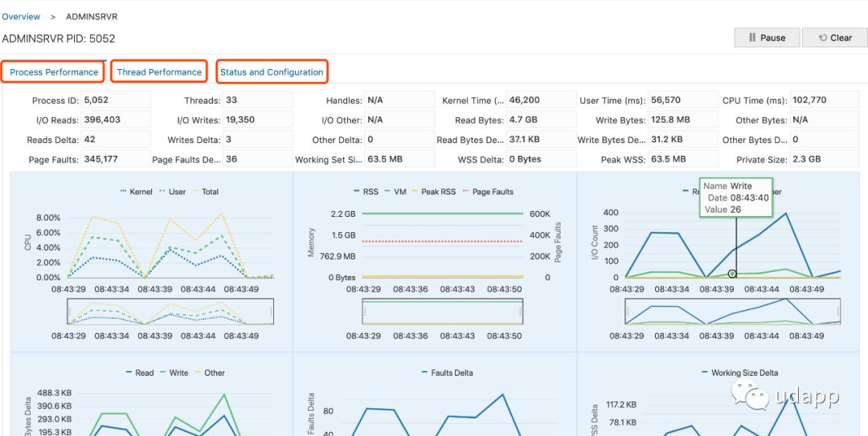Select the Process Performance tab
The width and height of the screenshot is (868, 436).
(x=54, y=72)
